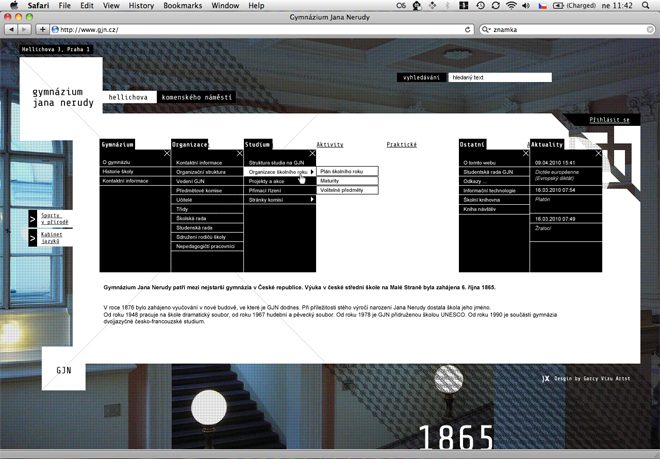Image resolution: width=660 pixels, height=459 pixels.
Task: Open the Praktické menu heading
Action: 402,144
